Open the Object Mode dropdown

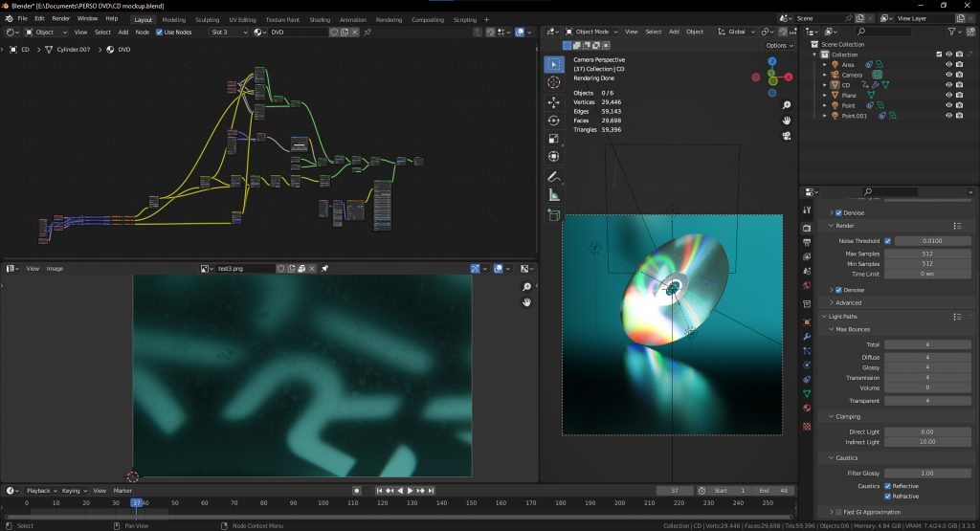(591, 32)
